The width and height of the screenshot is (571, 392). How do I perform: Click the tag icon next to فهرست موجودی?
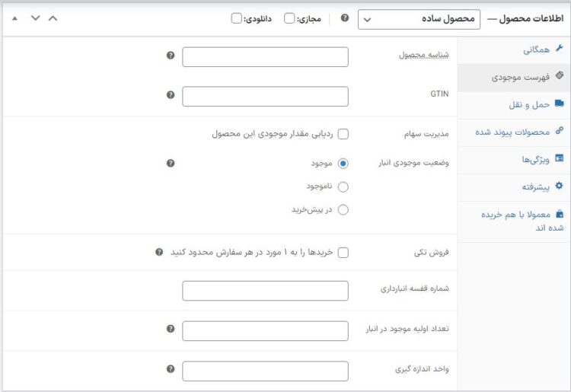(x=560, y=75)
